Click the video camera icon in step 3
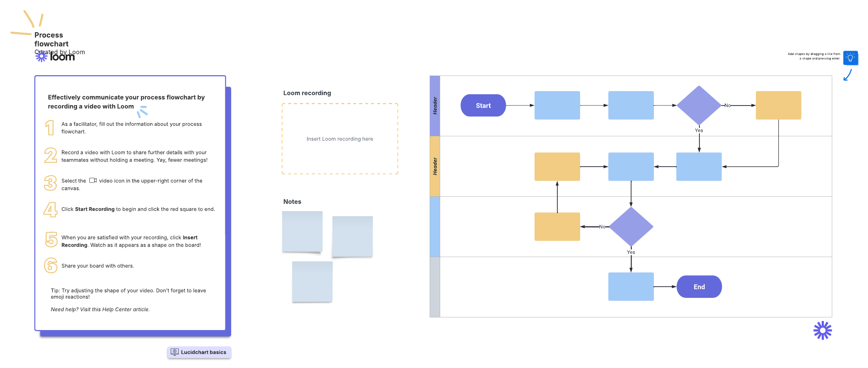This screenshot has width=868, height=368. click(93, 180)
